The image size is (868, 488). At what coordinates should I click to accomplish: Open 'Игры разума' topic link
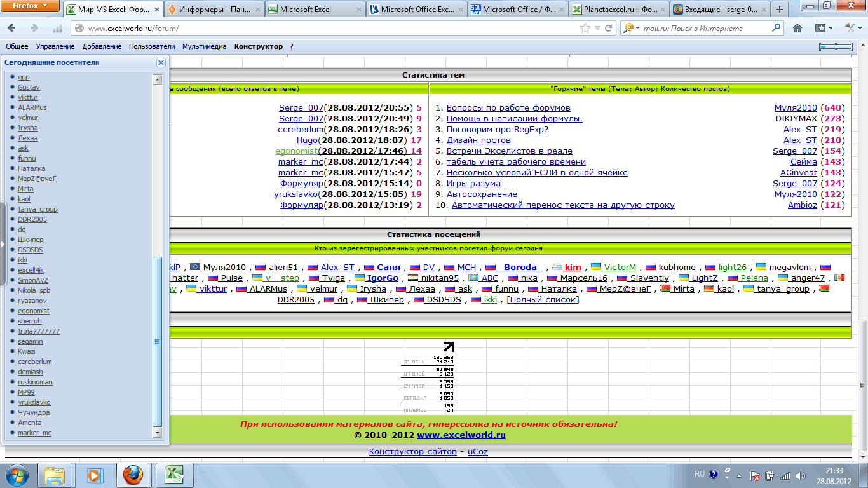click(473, 183)
